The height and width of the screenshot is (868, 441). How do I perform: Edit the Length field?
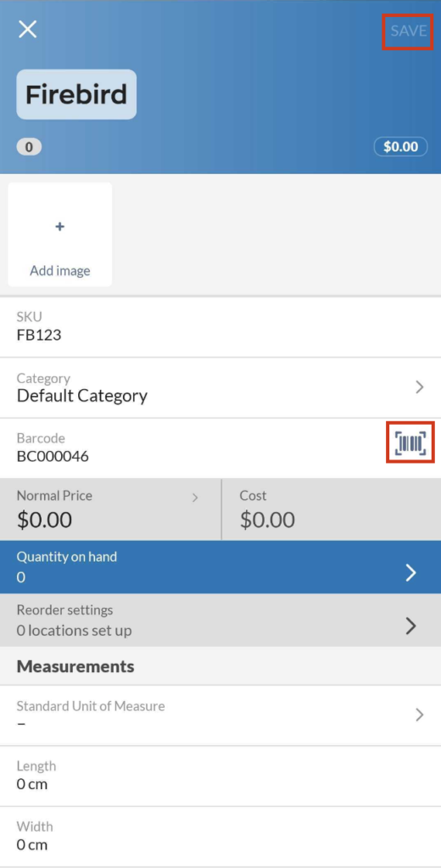pyautogui.click(x=220, y=776)
